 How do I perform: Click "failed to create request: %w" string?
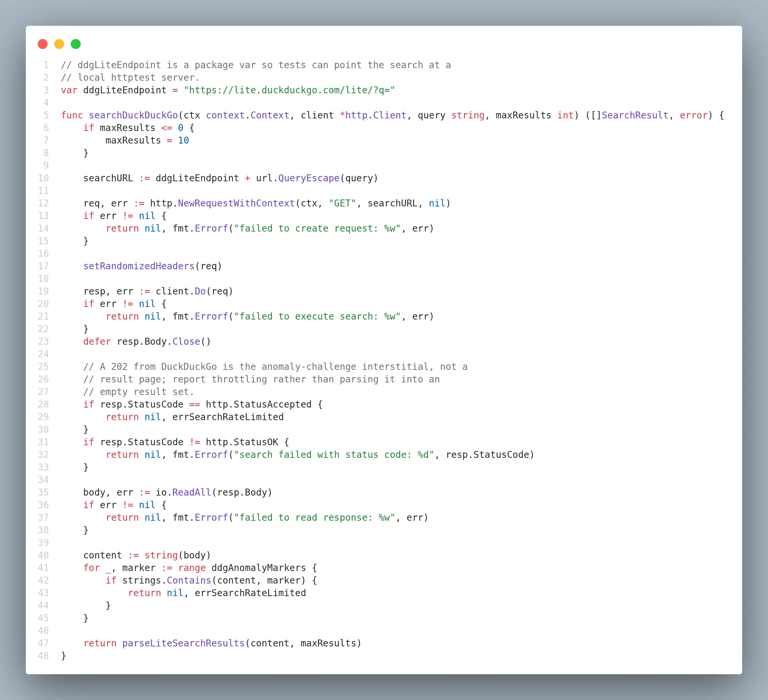point(317,229)
